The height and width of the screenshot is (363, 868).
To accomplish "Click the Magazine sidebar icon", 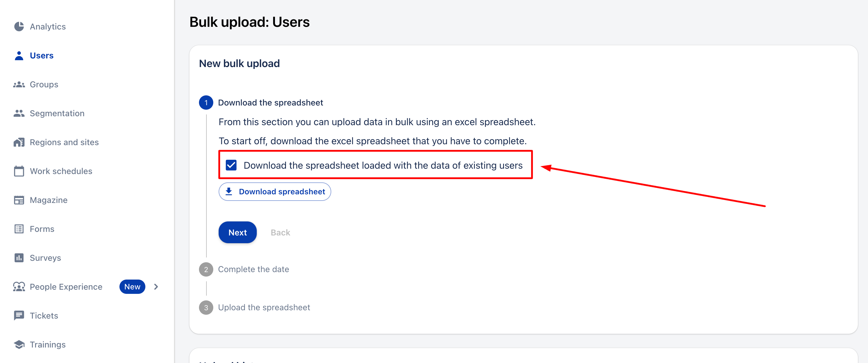I will (x=19, y=200).
